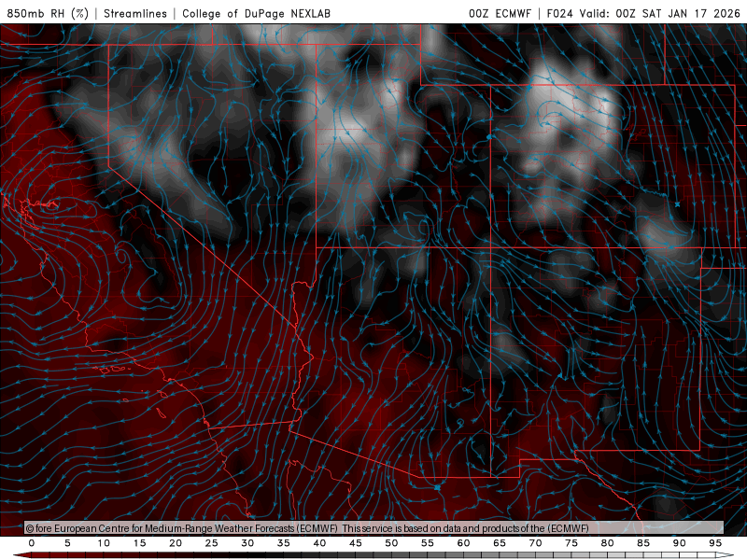The height and width of the screenshot is (560, 747).
Task: Click the "75" value on color scale
Action: tap(571, 543)
